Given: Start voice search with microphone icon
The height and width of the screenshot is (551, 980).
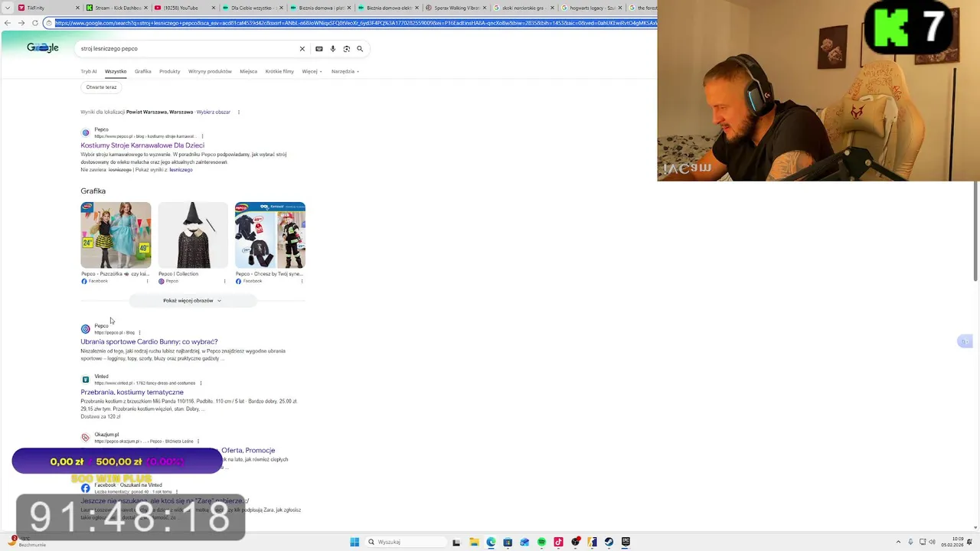Looking at the screenshot, I should [332, 48].
